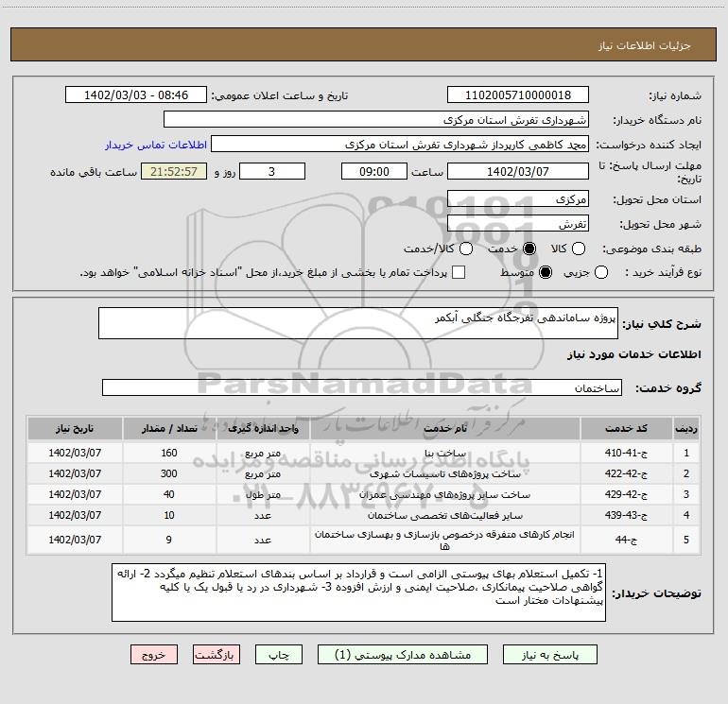The image size is (728, 704).
Task: Choose متوسط purchase process option
Action: [546, 272]
